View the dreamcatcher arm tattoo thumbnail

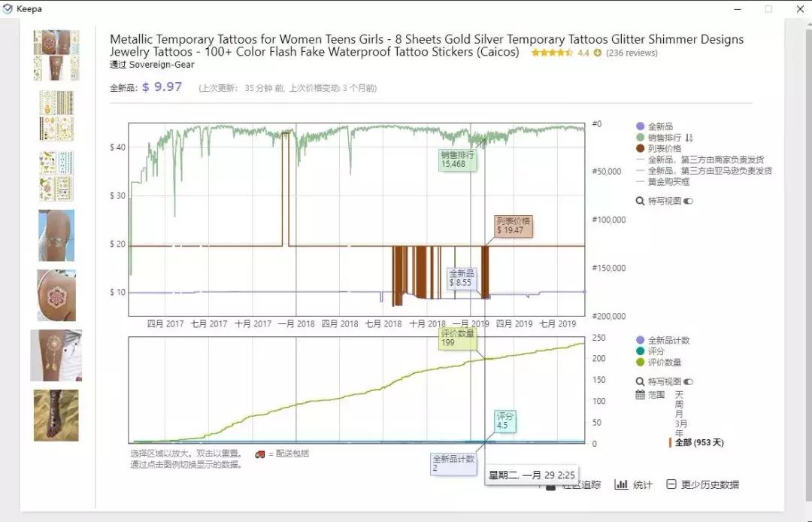tap(56, 355)
